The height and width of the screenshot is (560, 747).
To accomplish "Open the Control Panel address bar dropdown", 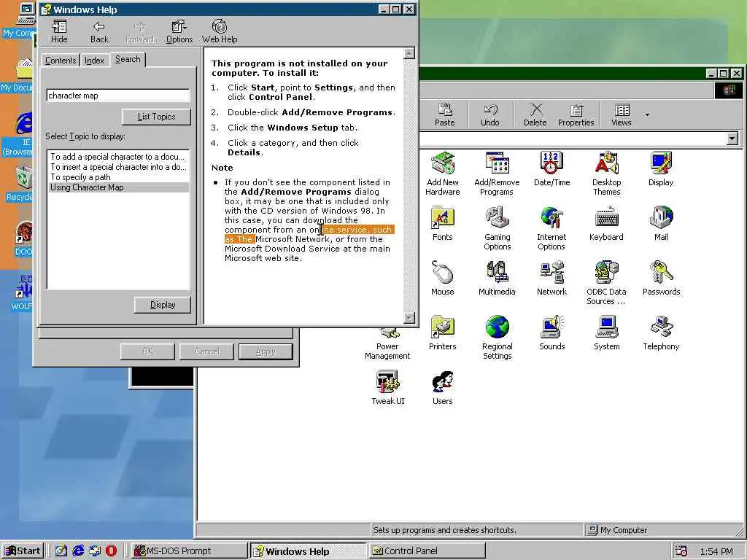I will [x=732, y=139].
